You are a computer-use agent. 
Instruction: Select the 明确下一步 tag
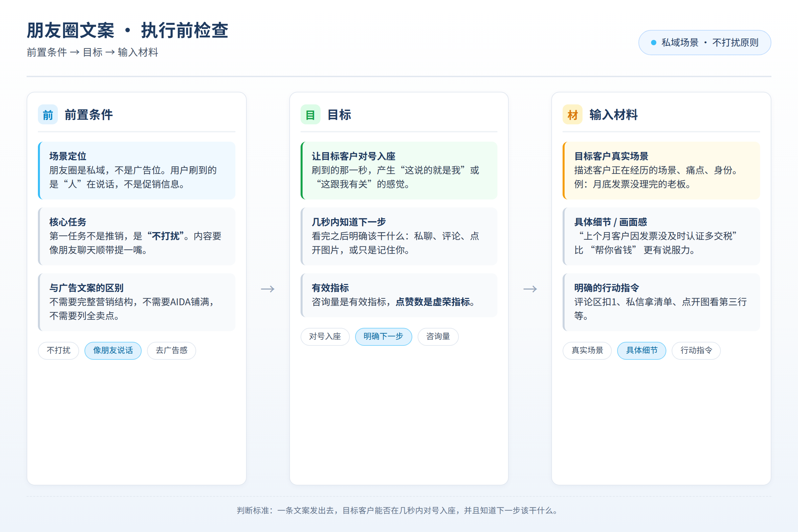(x=383, y=336)
